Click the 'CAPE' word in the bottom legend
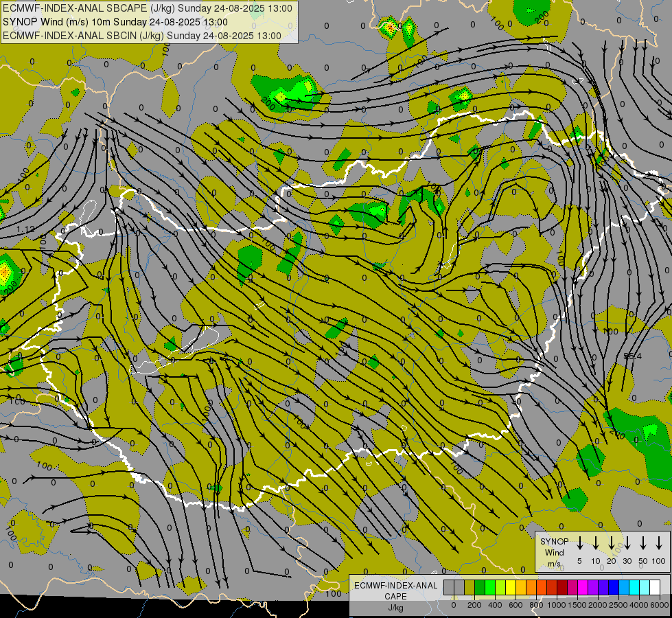The width and height of the screenshot is (672, 618). pos(395,597)
